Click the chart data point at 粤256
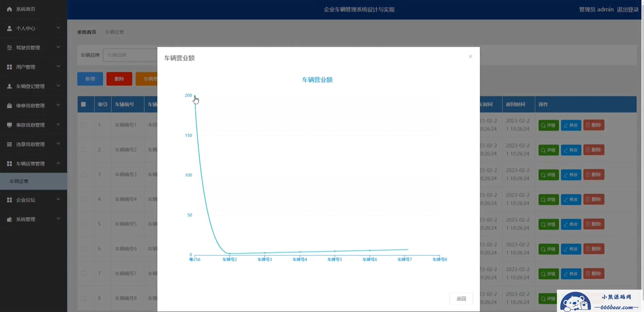 [195, 95]
